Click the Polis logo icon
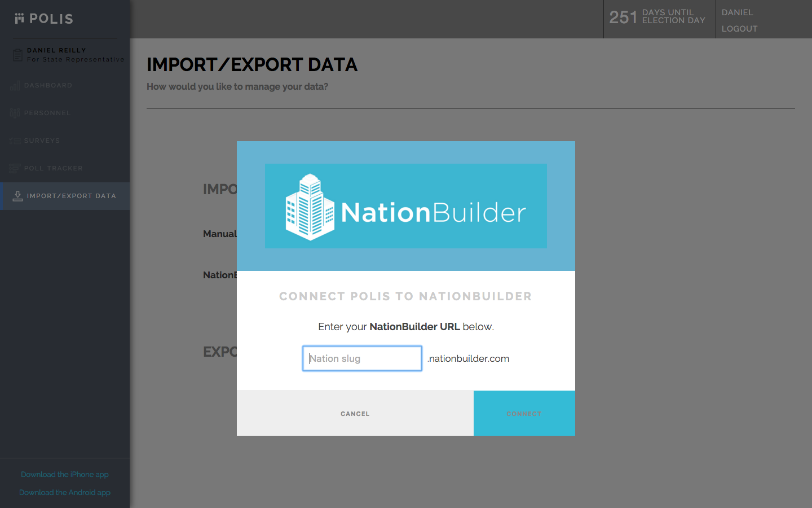This screenshot has width=812, height=508. point(20,19)
